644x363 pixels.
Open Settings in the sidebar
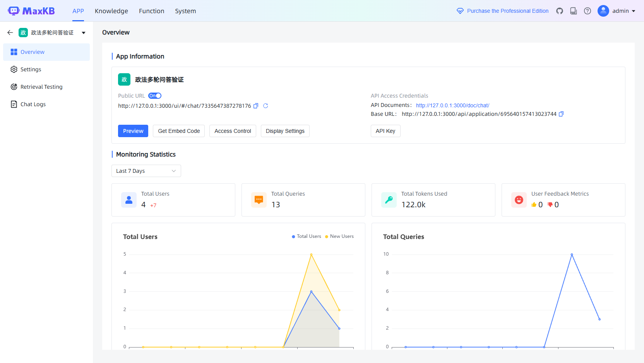click(x=46, y=69)
